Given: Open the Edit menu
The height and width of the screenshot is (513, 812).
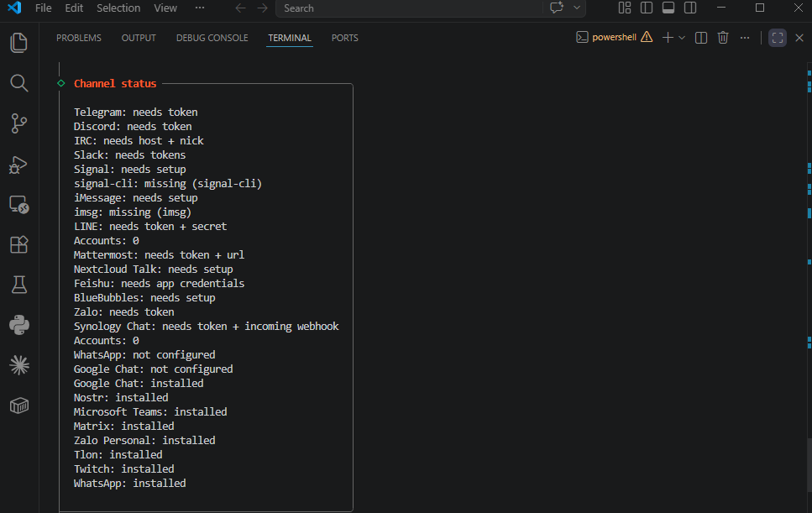Looking at the screenshot, I should tap(74, 8).
